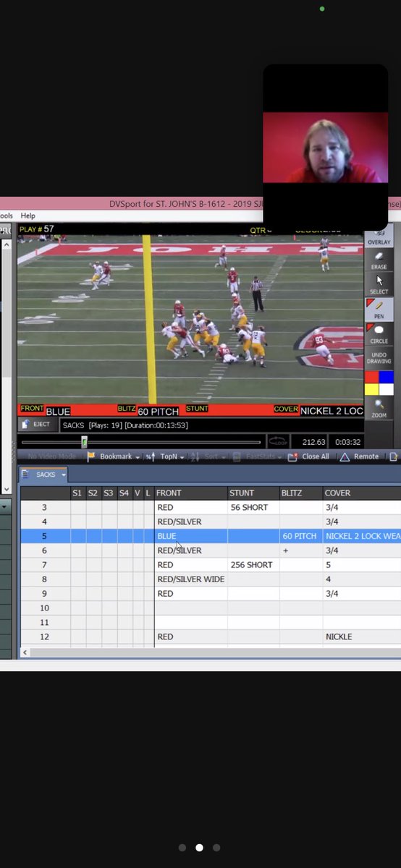
Task: Expand the Bookmark dropdown arrow
Action: tap(137, 457)
